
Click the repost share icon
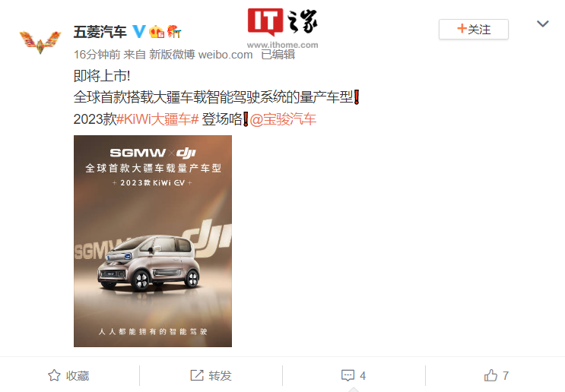[x=197, y=375]
